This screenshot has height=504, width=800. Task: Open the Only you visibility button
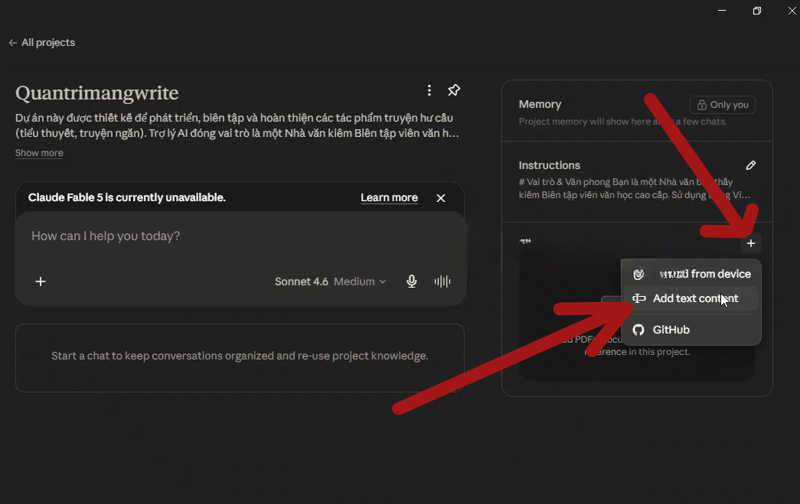[x=722, y=105]
